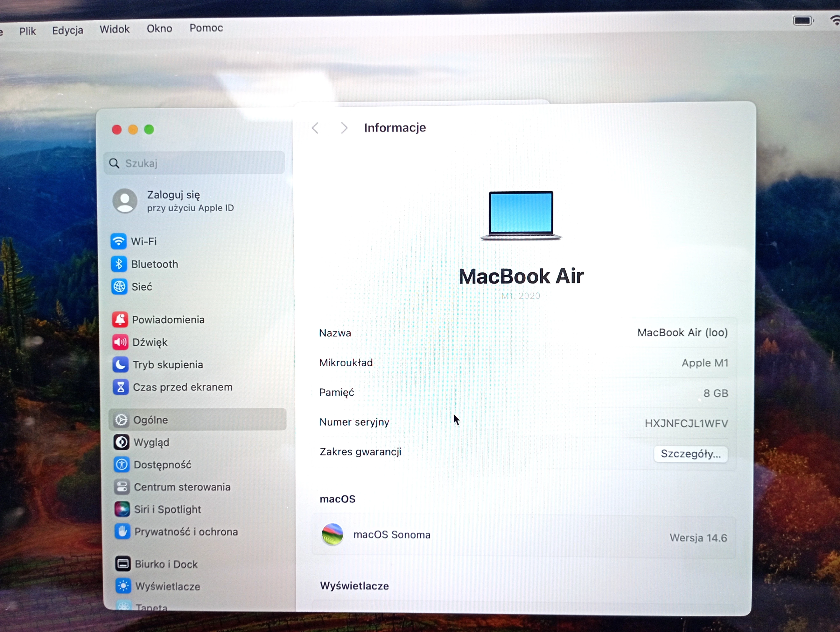840x632 pixels.
Task: Select the Sieć globe icon
Action: tap(119, 287)
